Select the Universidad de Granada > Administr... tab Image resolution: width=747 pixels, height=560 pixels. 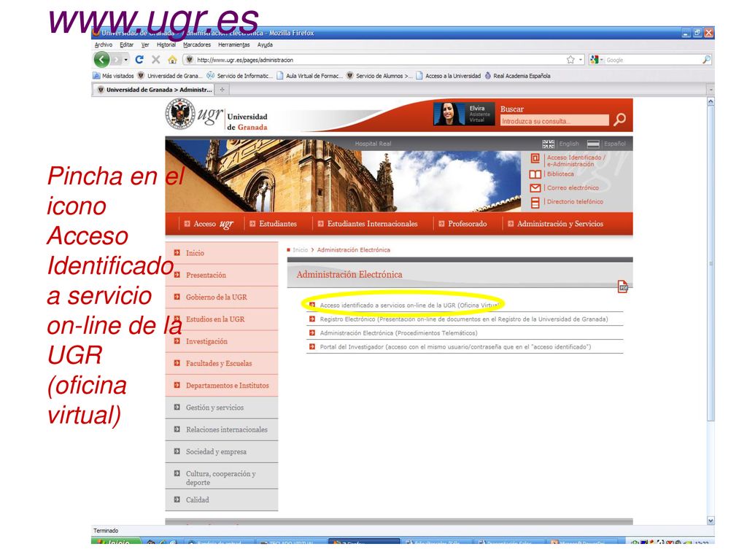pos(154,90)
